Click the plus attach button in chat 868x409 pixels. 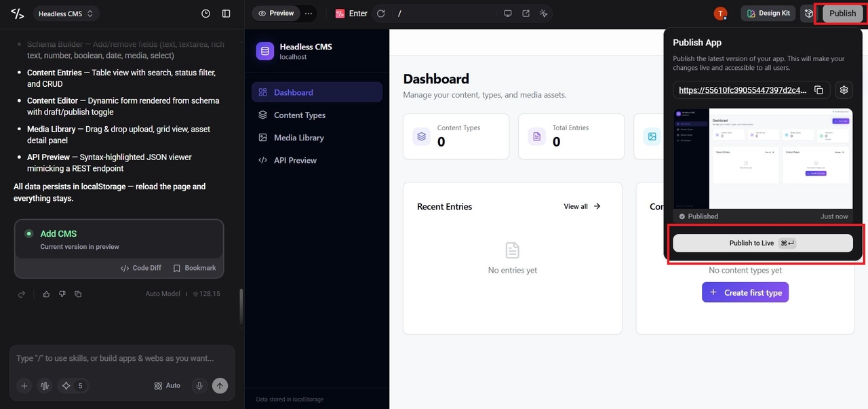pyautogui.click(x=24, y=386)
